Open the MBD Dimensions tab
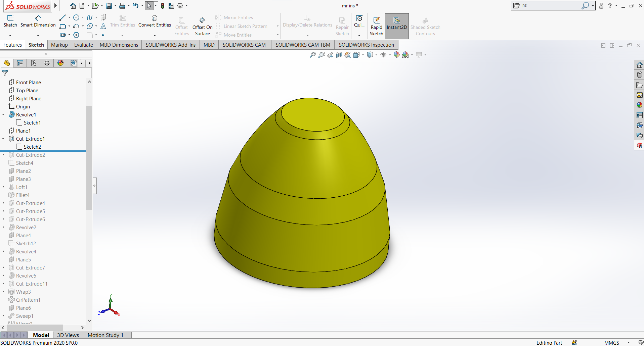Image resolution: width=644 pixels, height=346 pixels. pos(119,45)
